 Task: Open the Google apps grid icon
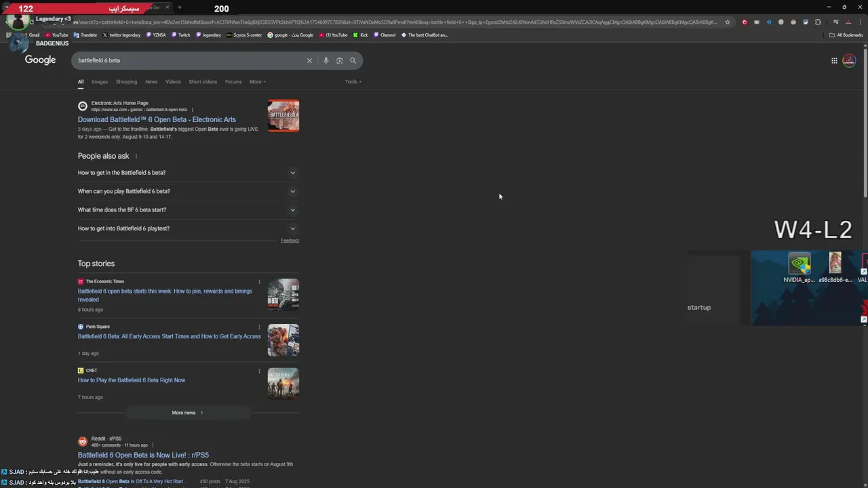pyautogui.click(x=834, y=60)
